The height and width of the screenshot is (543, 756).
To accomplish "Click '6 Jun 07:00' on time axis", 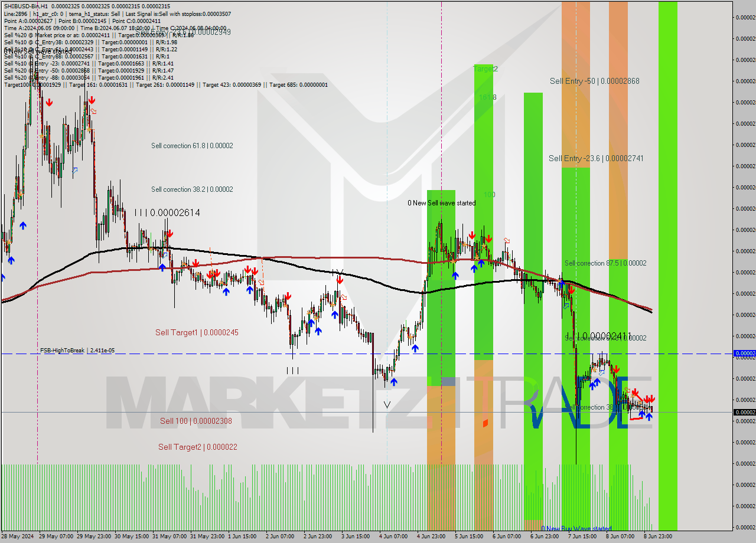I will 507,537.
